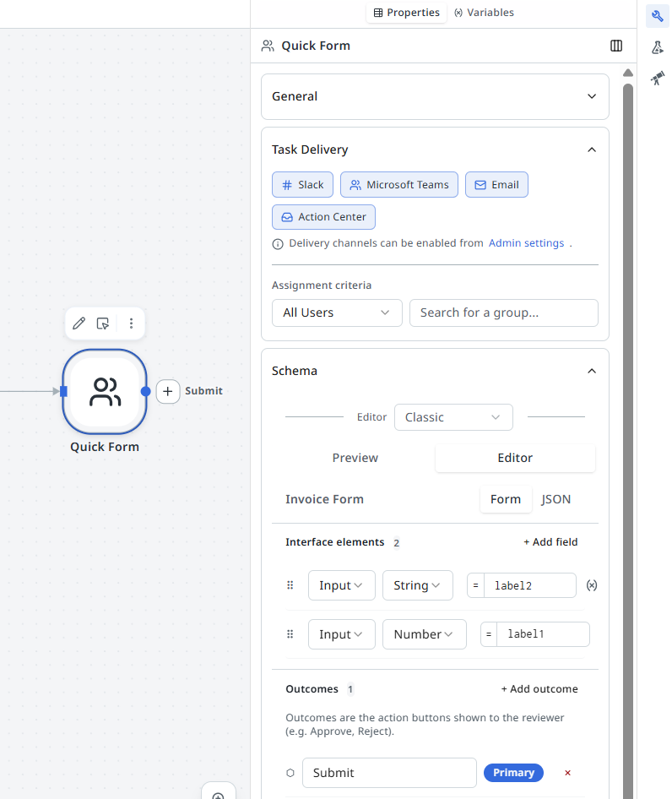The height and width of the screenshot is (799, 672).
Task: Open the Classic editor dropdown
Action: [x=453, y=417]
